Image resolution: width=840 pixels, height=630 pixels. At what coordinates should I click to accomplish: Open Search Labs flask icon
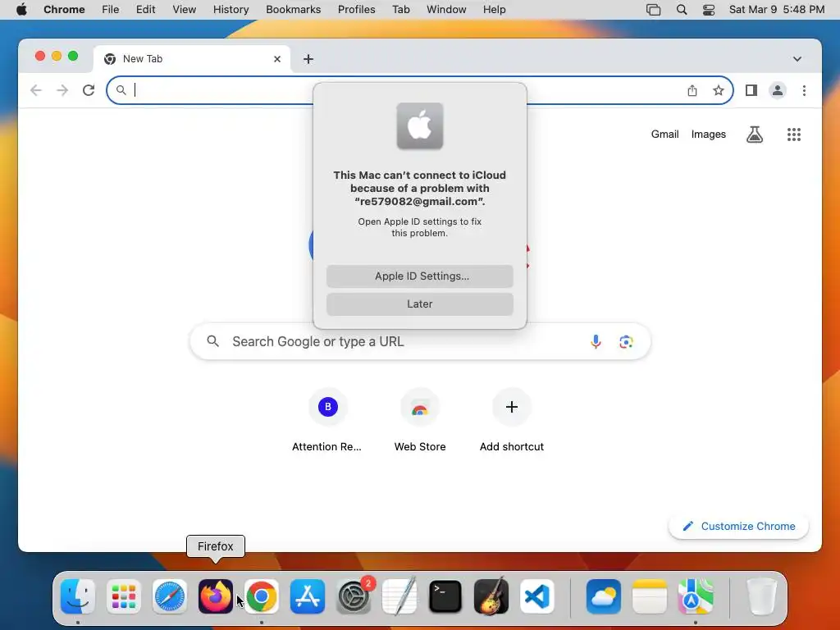tap(755, 135)
